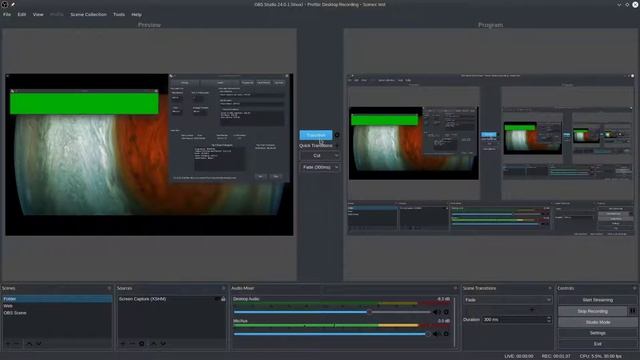Viewport: 640px width, 360px height.
Task: Click Stop Recording button
Action: point(593,311)
